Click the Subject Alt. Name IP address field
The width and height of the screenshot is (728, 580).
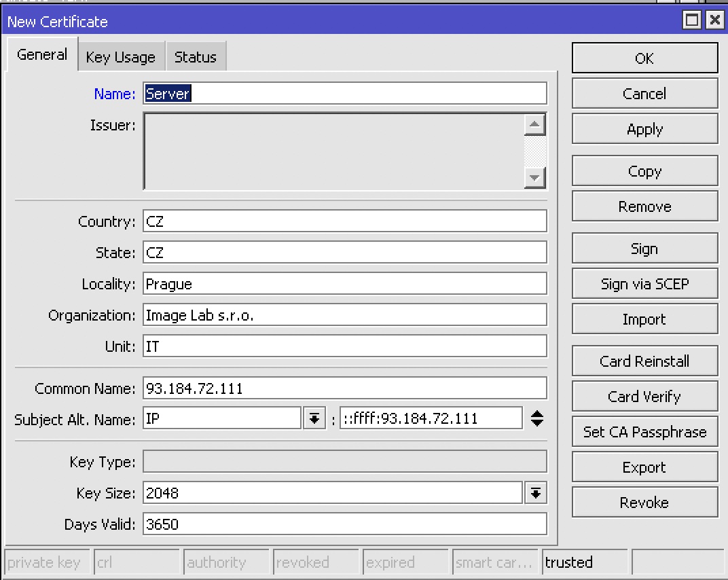point(431,418)
